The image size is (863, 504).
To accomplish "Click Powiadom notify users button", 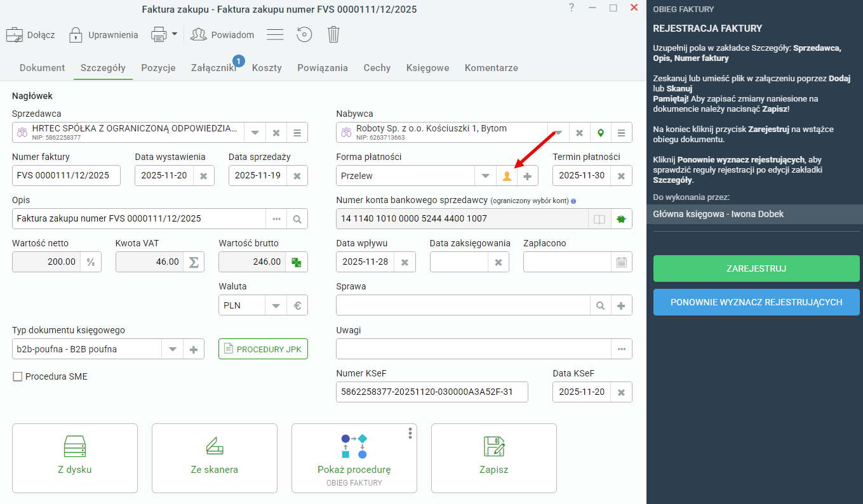I will 222,34.
